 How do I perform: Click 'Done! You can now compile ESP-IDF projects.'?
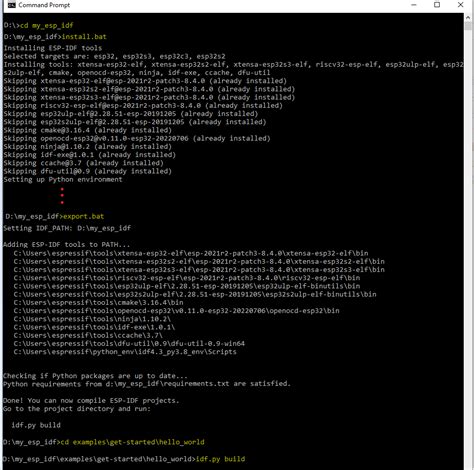tap(91, 401)
